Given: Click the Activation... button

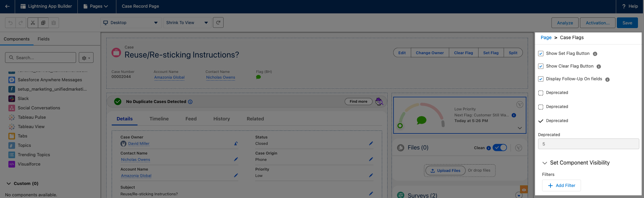Looking at the screenshot, I should pyautogui.click(x=598, y=23).
